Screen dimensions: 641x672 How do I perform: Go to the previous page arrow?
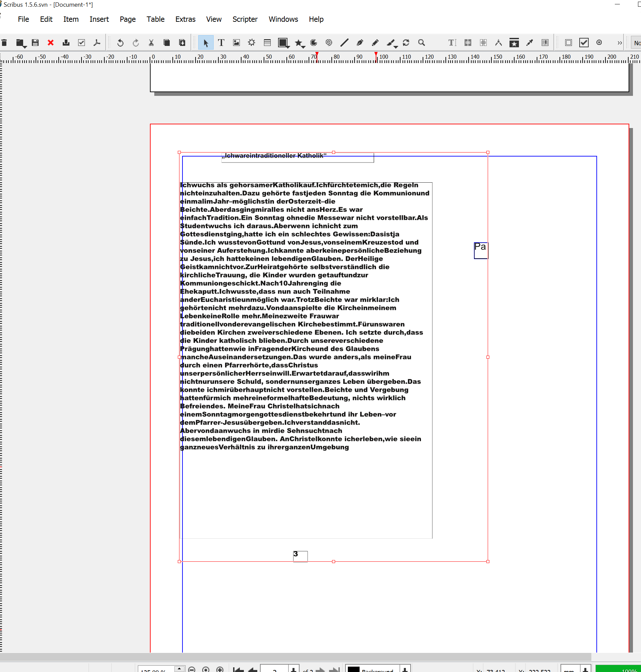[253, 669]
